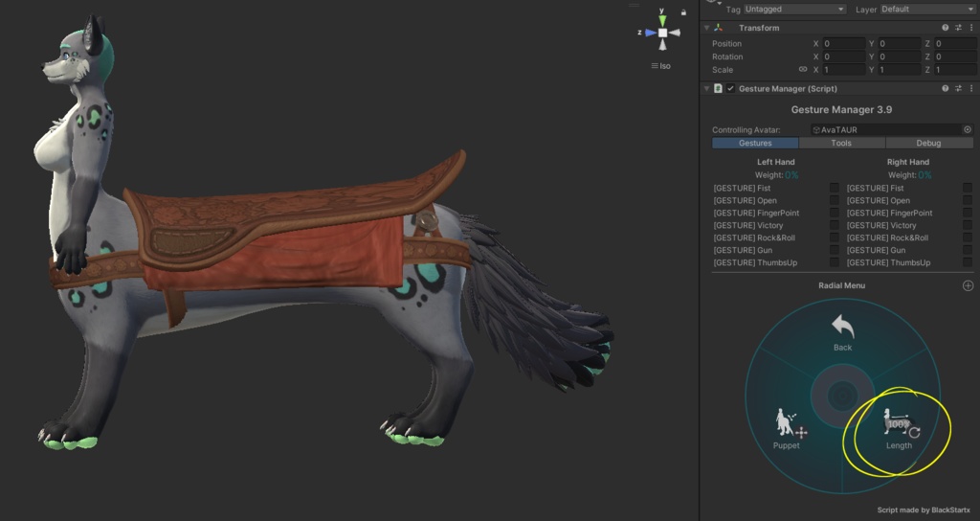Viewport: 980px width, 521px height.
Task: Click the Position X input field
Action: click(x=842, y=44)
